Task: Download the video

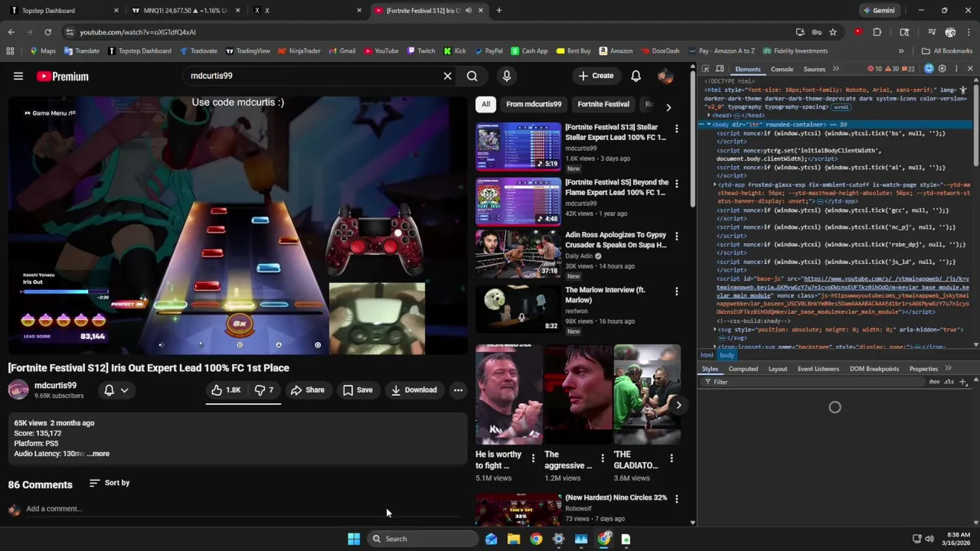Action: click(413, 390)
